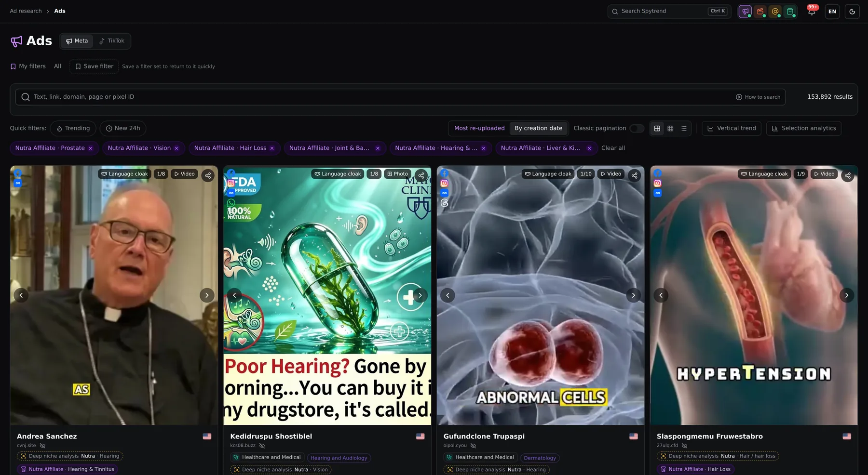The width and height of the screenshot is (868, 475).
Task: Share the Andrea Sanchez ad
Action: click(x=208, y=175)
